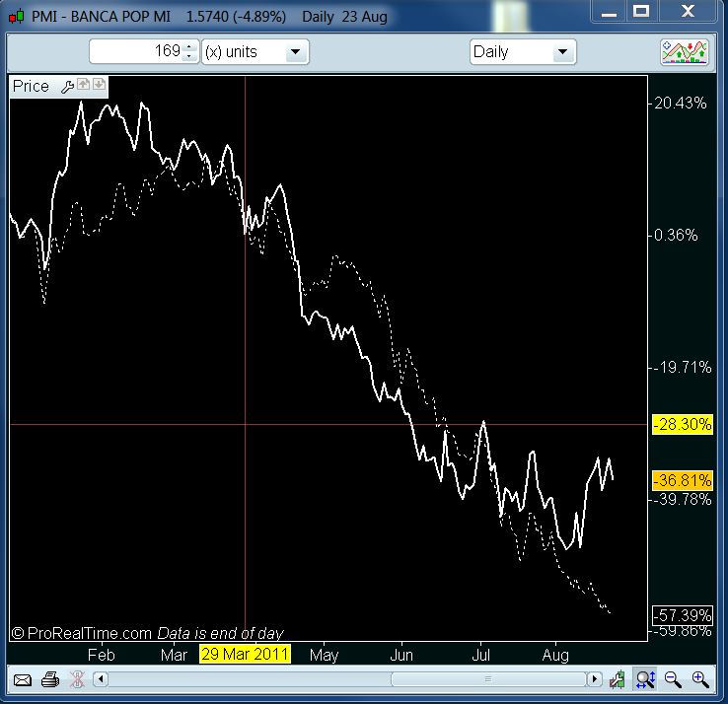Click the Jun date label
The width and height of the screenshot is (728, 704).
coord(401,656)
